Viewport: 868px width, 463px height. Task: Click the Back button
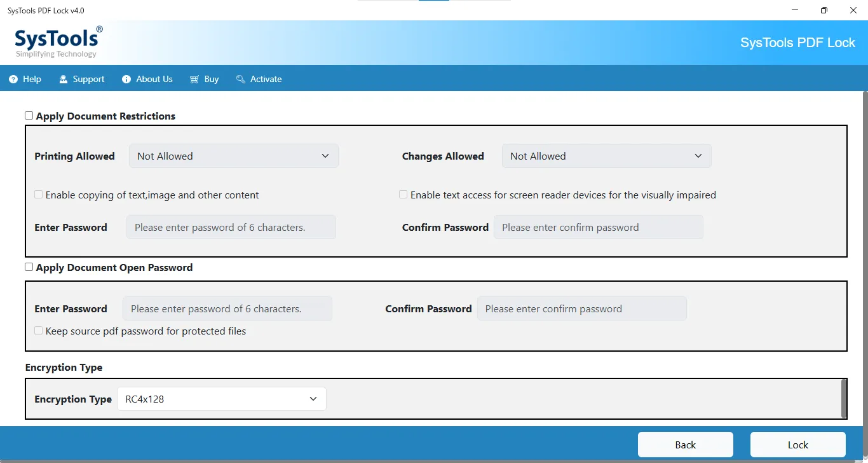click(686, 445)
